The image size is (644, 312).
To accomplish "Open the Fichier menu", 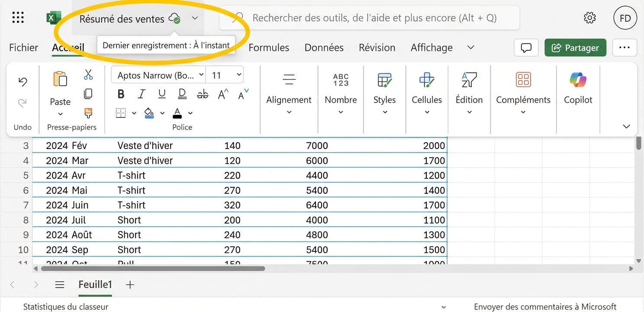I will 23,48.
